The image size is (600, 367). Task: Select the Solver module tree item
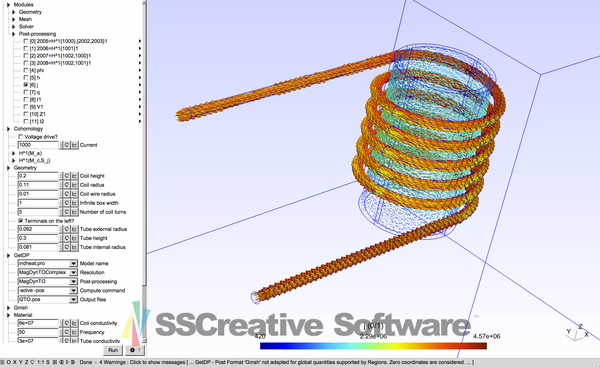click(x=26, y=26)
